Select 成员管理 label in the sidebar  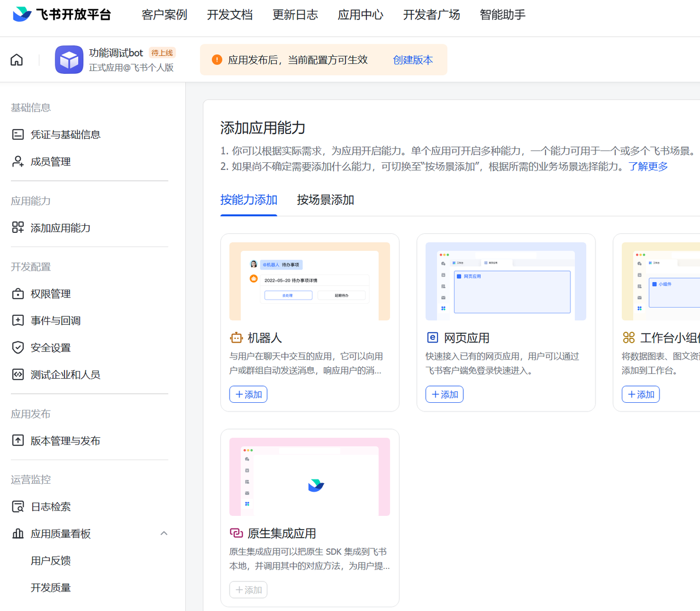click(x=51, y=162)
